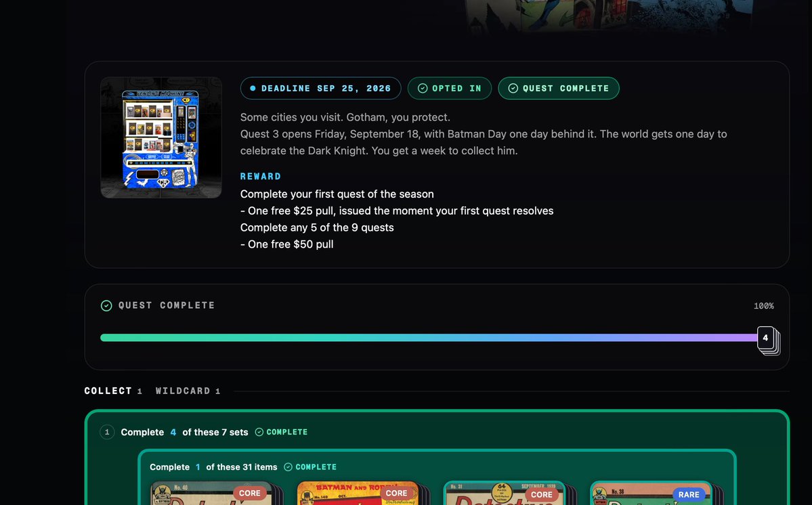The width and height of the screenshot is (812, 505).
Task: Click the 'One free $50 pull' line
Action: click(287, 244)
